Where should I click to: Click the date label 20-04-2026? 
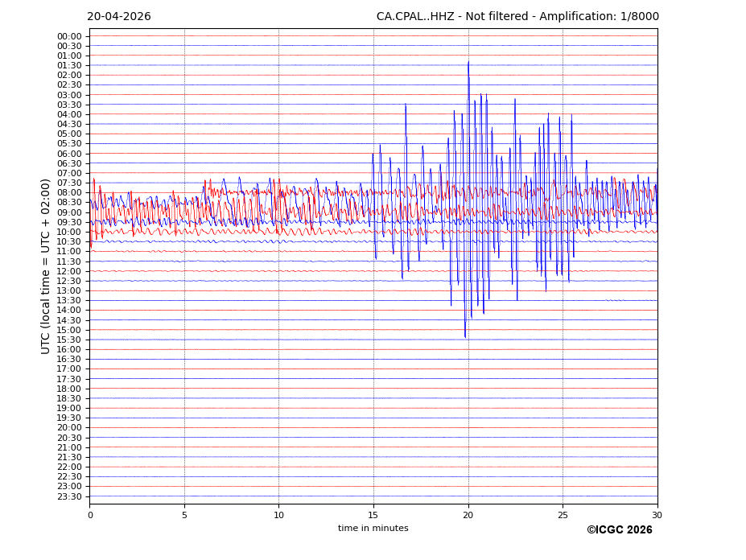[x=118, y=17]
